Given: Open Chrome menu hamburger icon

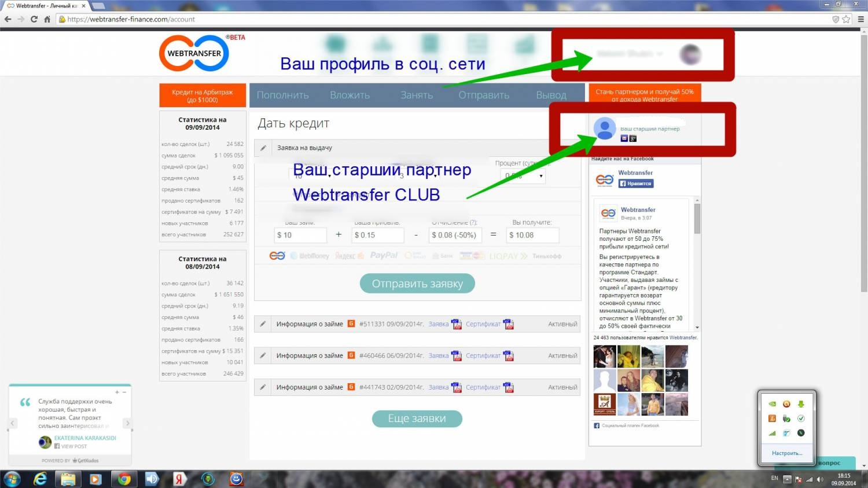Looking at the screenshot, I should point(860,19).
